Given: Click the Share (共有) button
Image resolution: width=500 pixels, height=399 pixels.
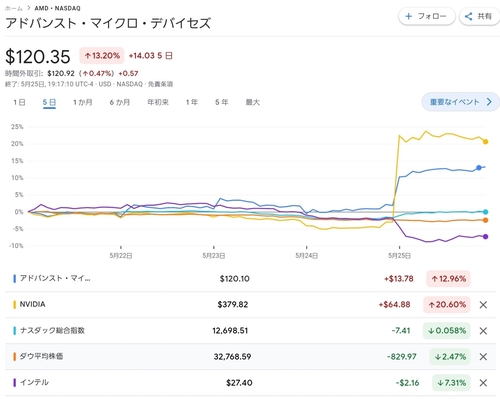Looking at the screenshot, I should point(479,16).
